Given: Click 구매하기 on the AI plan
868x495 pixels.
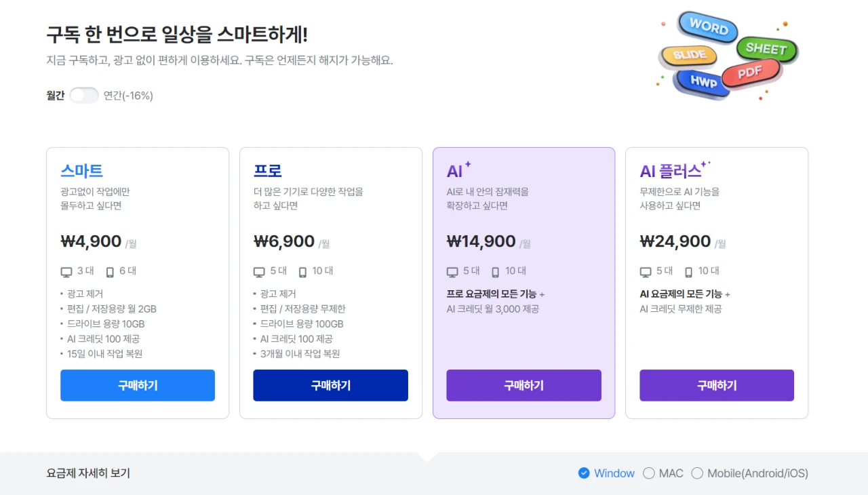Looking at the screenshot, I should 524,385.
